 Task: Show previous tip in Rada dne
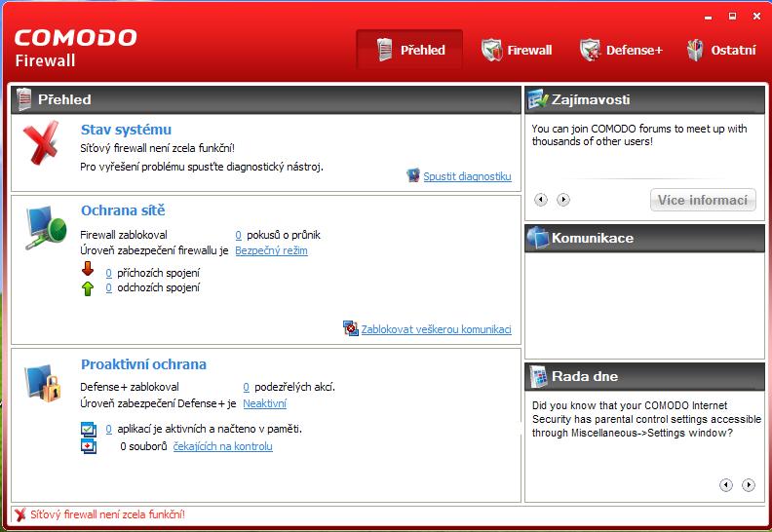point(726,485)
